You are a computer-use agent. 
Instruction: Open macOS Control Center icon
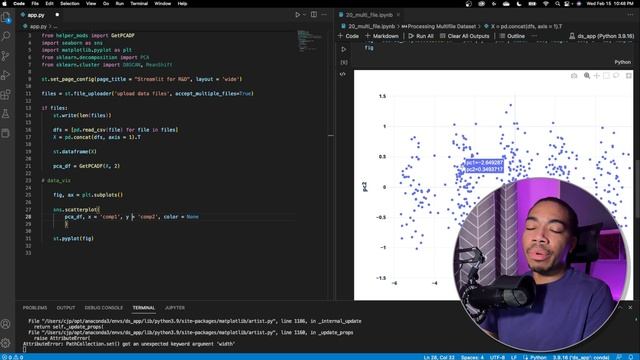pos(567,3)
